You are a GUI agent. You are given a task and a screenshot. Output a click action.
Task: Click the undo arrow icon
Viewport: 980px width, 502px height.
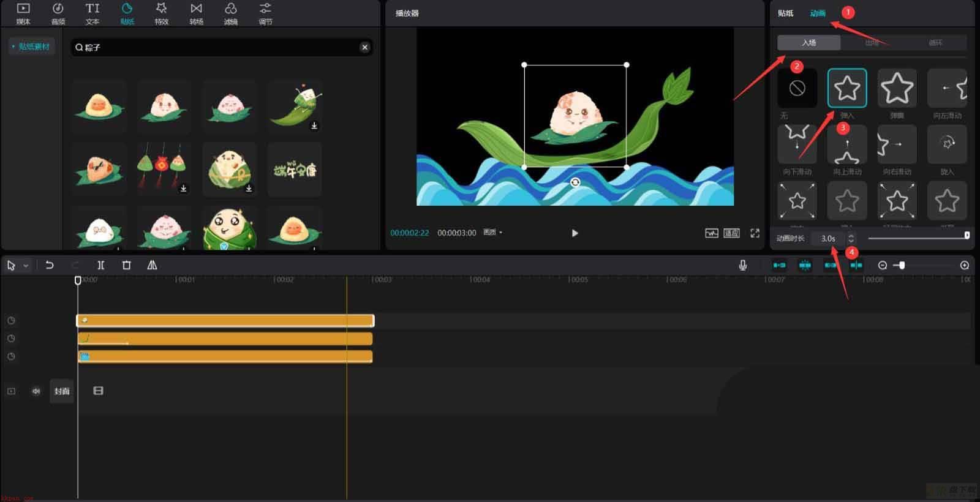point(50,265)
